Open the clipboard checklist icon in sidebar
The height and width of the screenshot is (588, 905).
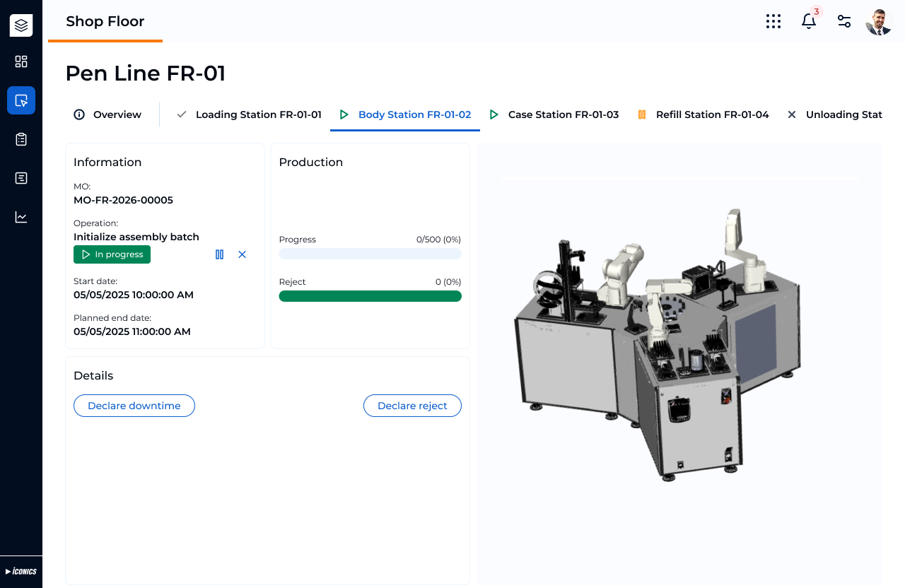coord(21,139)
